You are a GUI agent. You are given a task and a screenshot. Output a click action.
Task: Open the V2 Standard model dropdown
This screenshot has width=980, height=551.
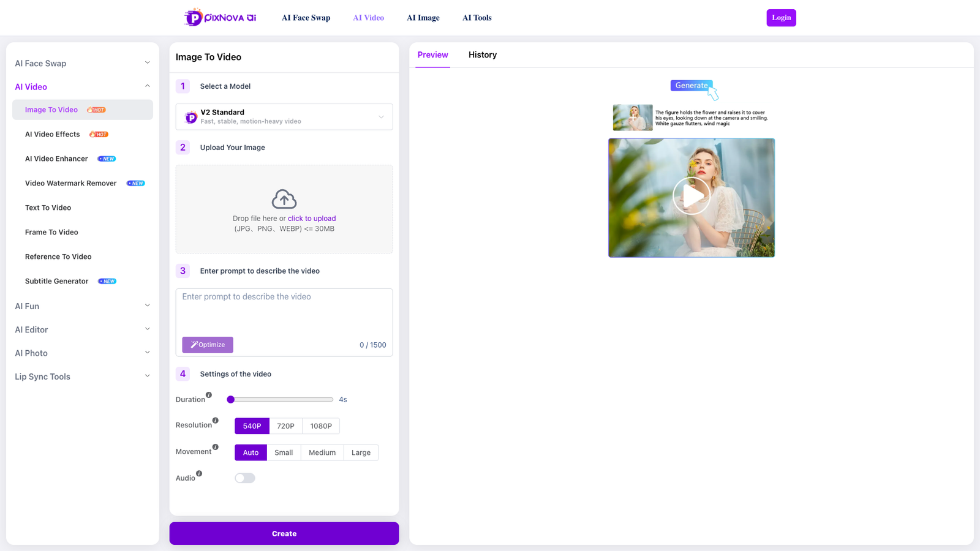point(284,117)
